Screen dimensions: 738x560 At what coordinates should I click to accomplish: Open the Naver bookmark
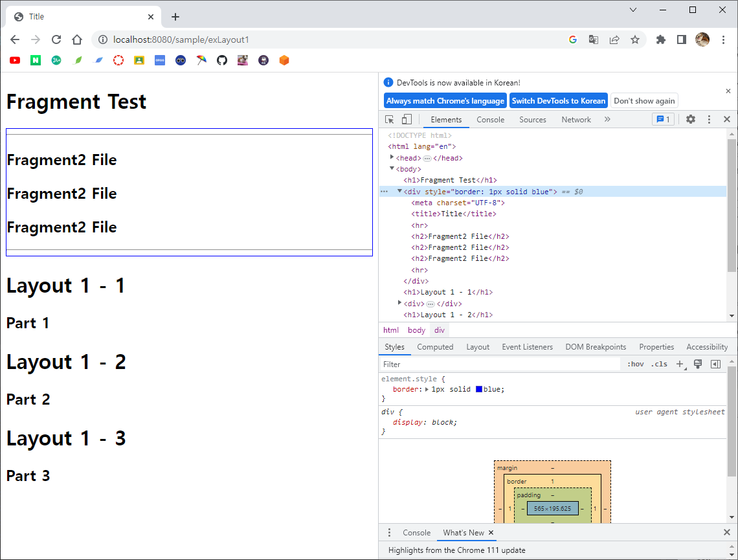coord(36,60)
